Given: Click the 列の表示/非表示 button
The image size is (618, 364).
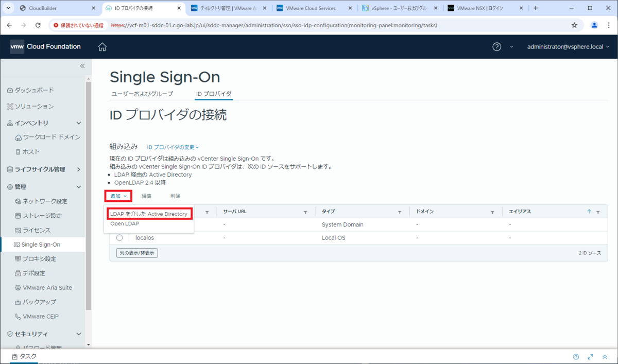Looking at the screenshot, I should (137, 253).
